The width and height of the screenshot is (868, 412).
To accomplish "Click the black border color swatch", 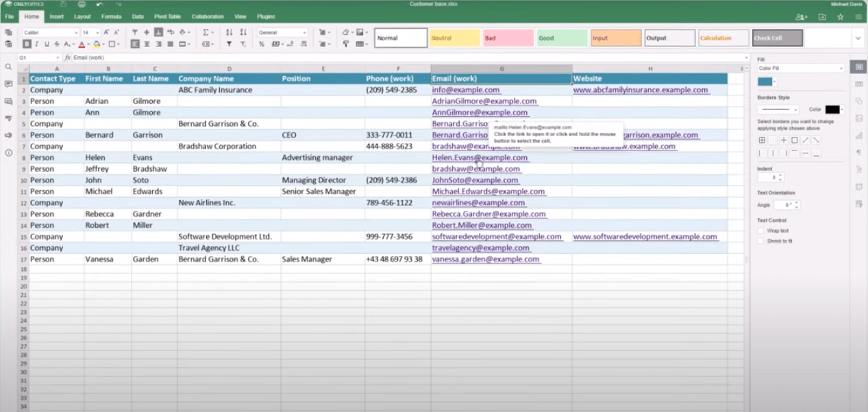I will coord(832,110).
